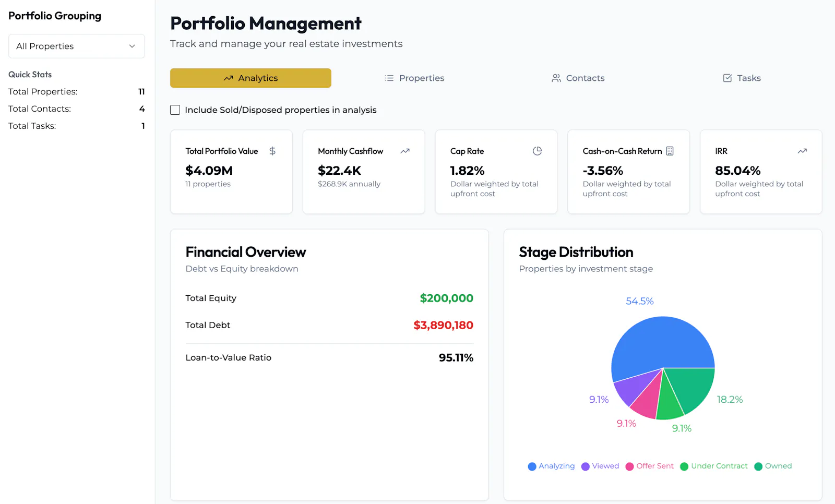Click the $200,000 Total Equity amount

(446, 298)
